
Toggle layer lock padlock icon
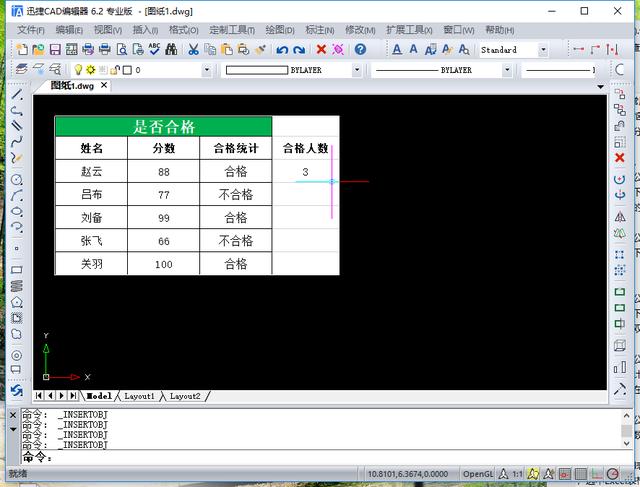[x=115, y=70]
